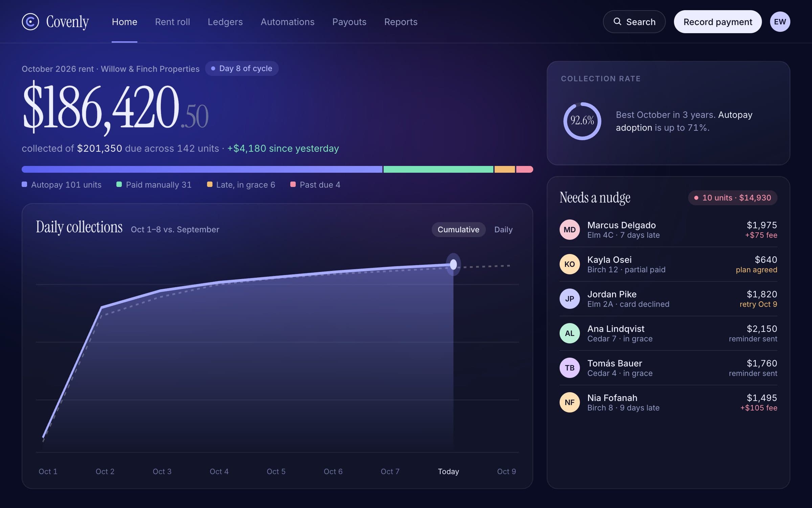The height and width of the screenshot is (508, 812).
Task: Click the purple Autopay progress segment
Action: click(202, 169)
